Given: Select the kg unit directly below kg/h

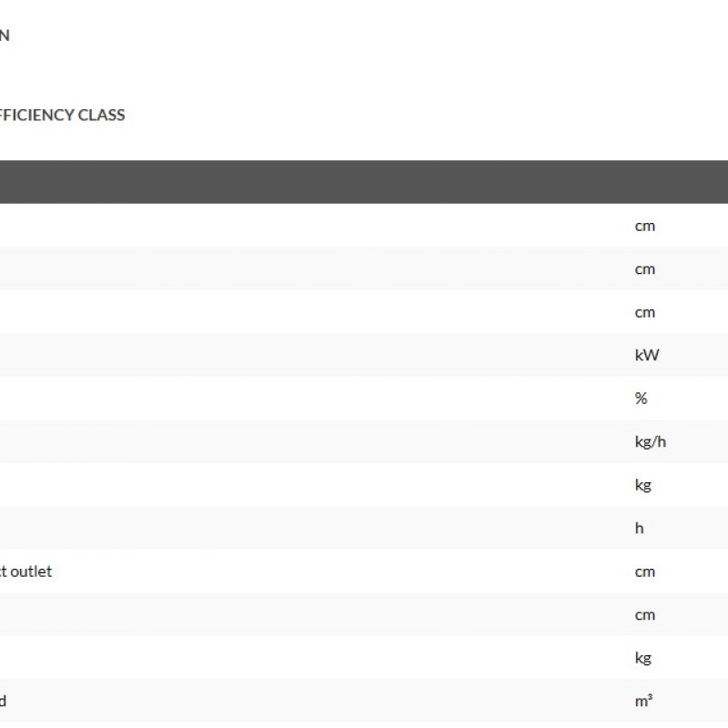Looking at the screenshot, I should 643,485.
